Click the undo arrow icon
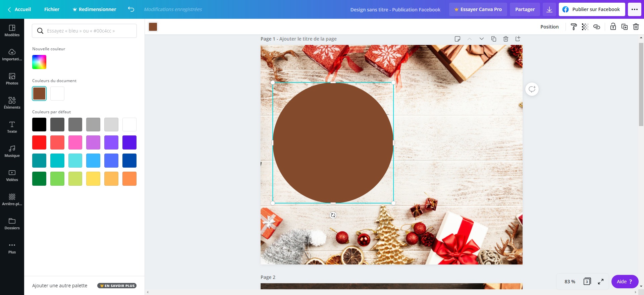 pos(131,9)
